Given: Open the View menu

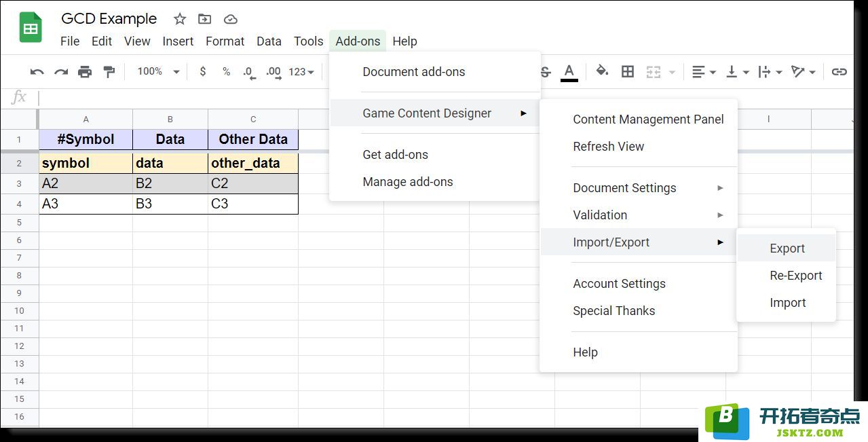Looking at the screenshot, I should point(137,41).
